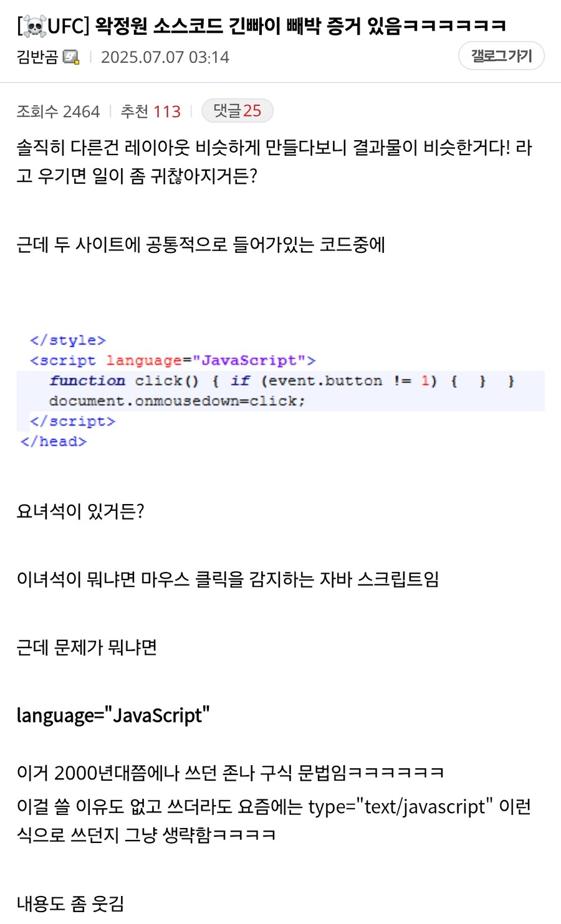This screenshot has height=924, width=561.
Task: Click the code line document.onmousedown=click;
Action: [177, 401]
